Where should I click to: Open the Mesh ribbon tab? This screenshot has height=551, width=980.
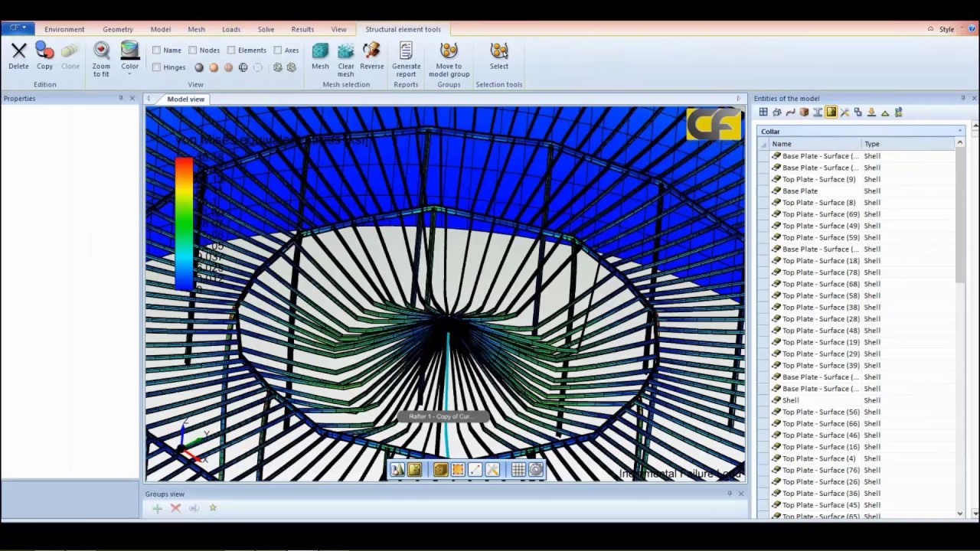pos(196,29)
